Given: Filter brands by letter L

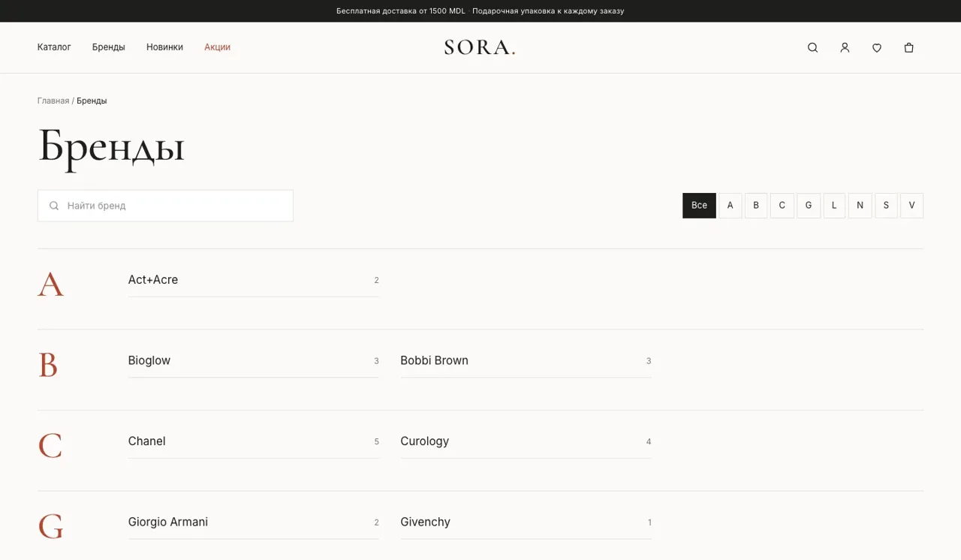Looking at the screenshot, I should tap(834, 206).
